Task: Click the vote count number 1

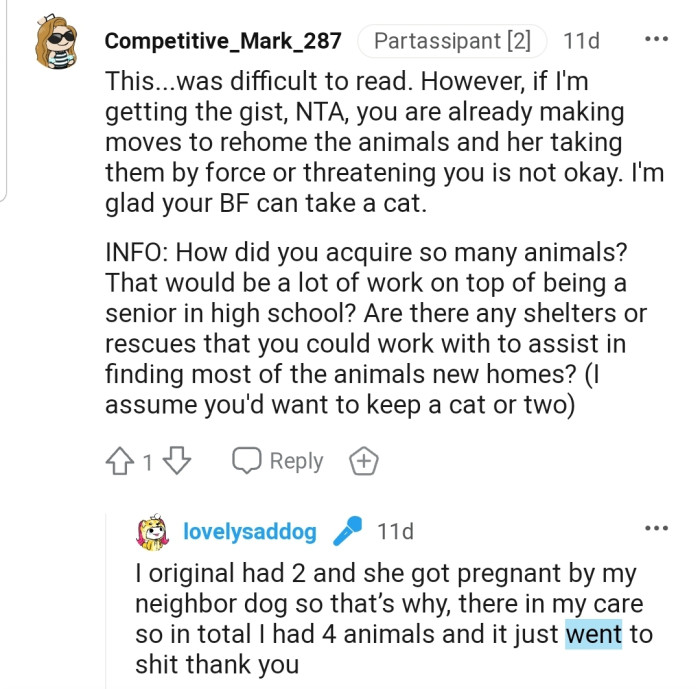Action: (147, 462)
